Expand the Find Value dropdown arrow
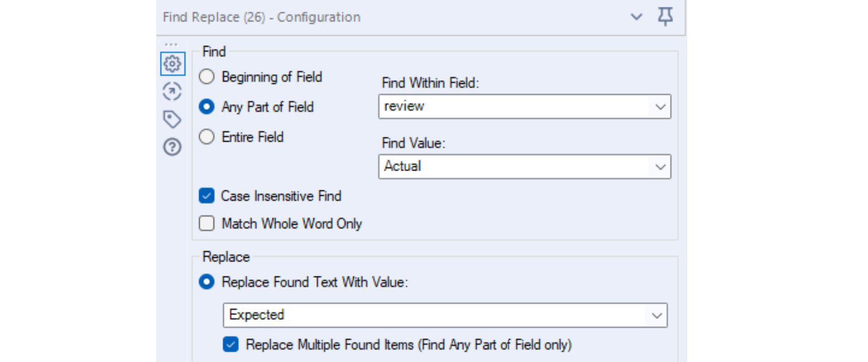This screenshot has height=362, width=868. [660, 167]
